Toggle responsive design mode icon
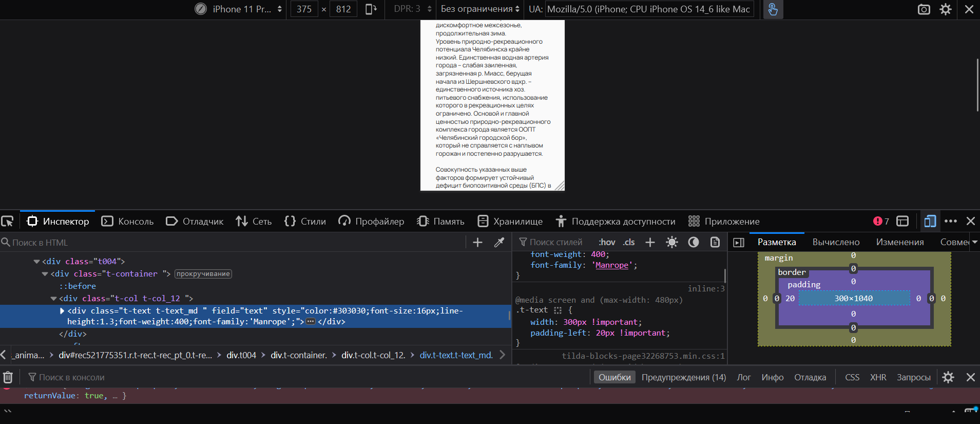The height and width of the screenshot is (424, 980). pos(930,221)
